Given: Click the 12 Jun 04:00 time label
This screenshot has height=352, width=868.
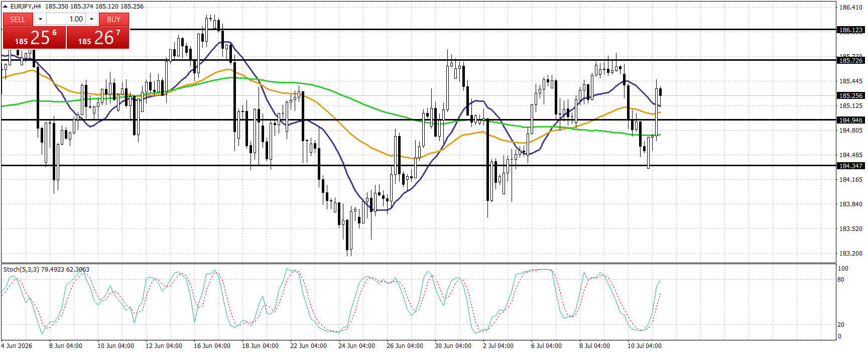Looking at the screenshot, I should 164,346.
